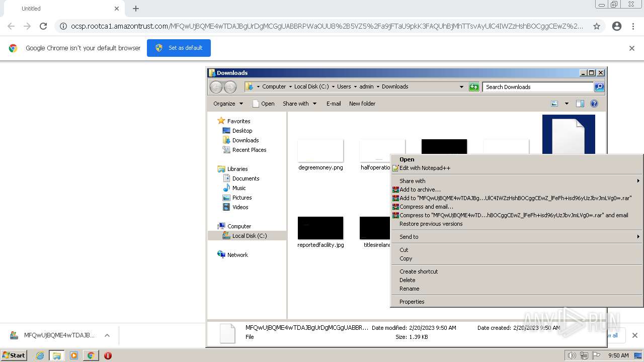Click the search magnifier in Explorer
Viewport: 644px width, 362px height.
[x=599, y=87]
